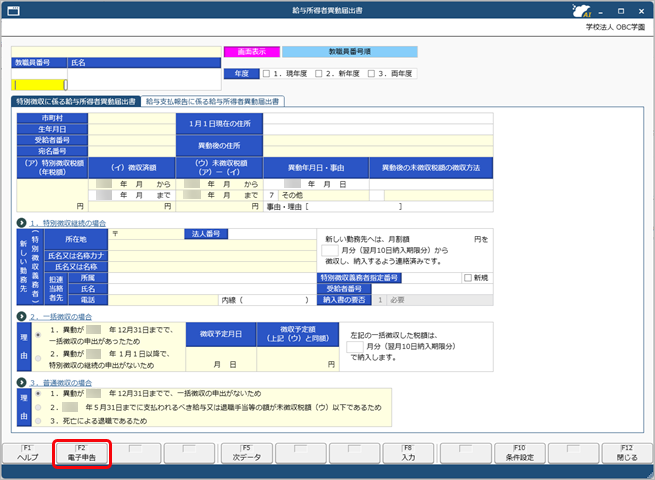Click the 氏名 column header
Screen dimensions: 655x480
(x=144, y=63)
